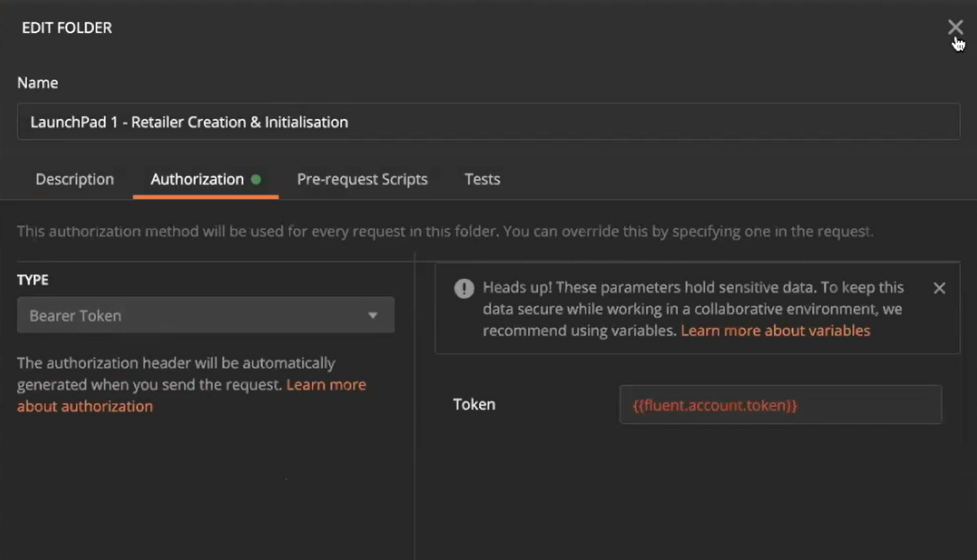Click the Name label above the input
The image size is (977, 560).
(38, 82)
